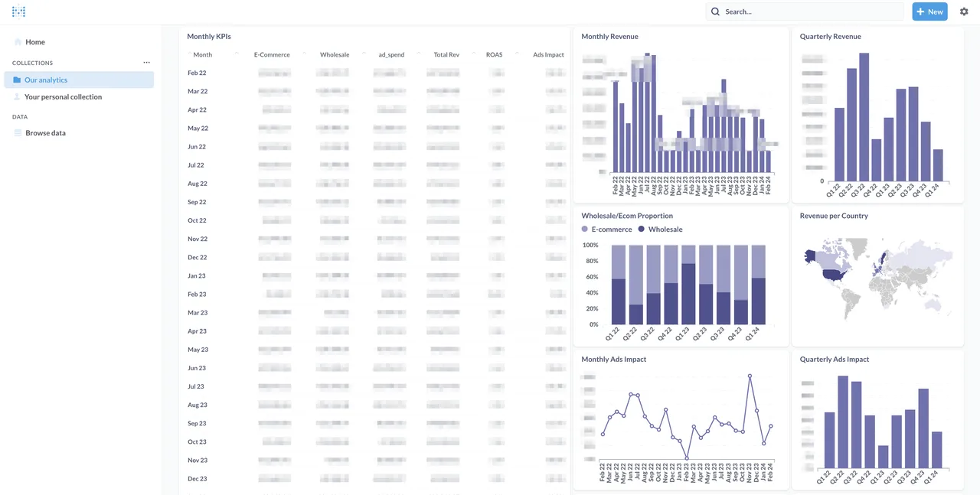Open Wholesale/Ecom Proportion card title
This screenshot has width=980, height=495.
pos(627,216)
